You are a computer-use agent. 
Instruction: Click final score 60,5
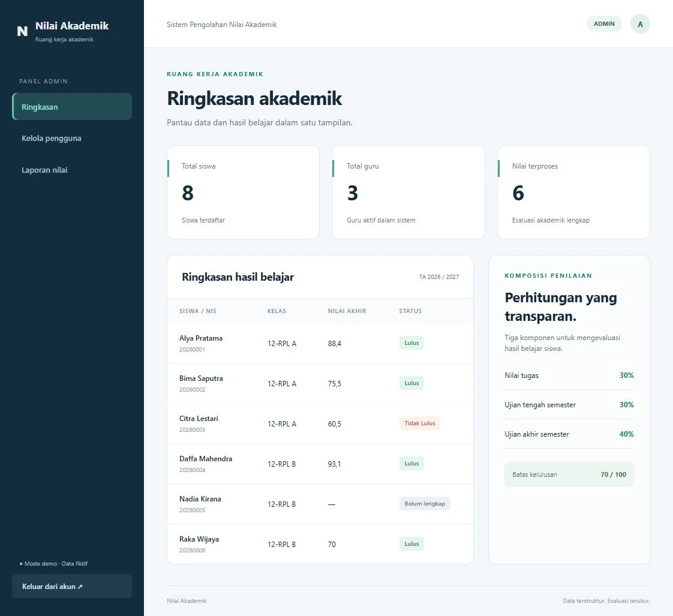coord(334,423)
